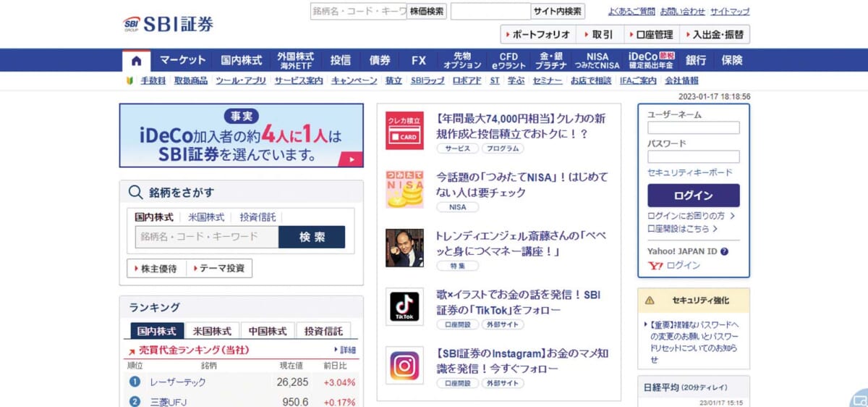Open the 債券 menu
This screenshot has height=407, width=868.
[x=380, y=60]
